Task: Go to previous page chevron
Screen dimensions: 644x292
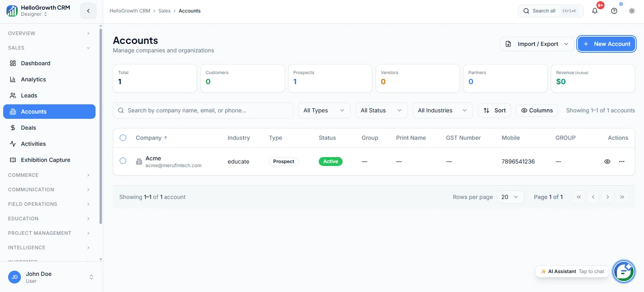Action: click(593, 197)
